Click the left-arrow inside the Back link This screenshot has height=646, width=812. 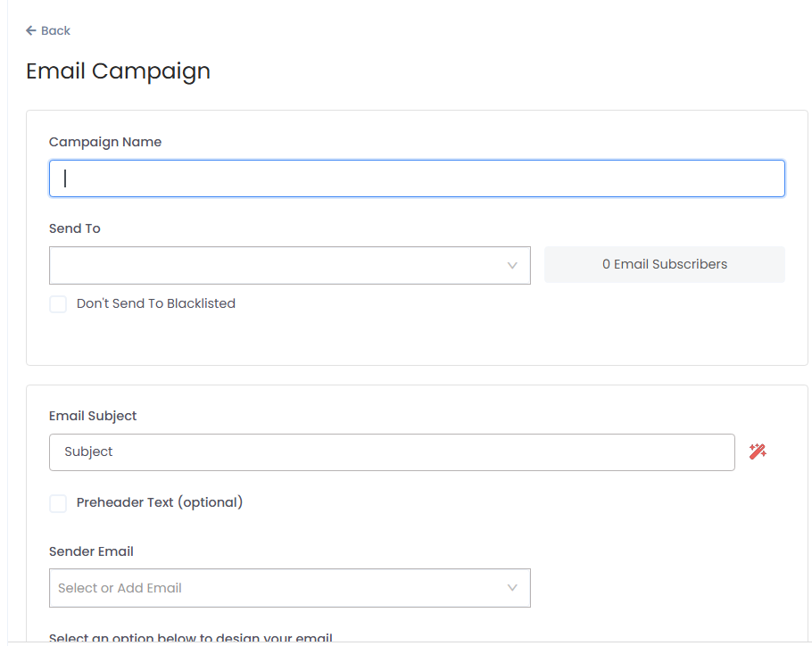pyautogui.click(x=29, y=30)
